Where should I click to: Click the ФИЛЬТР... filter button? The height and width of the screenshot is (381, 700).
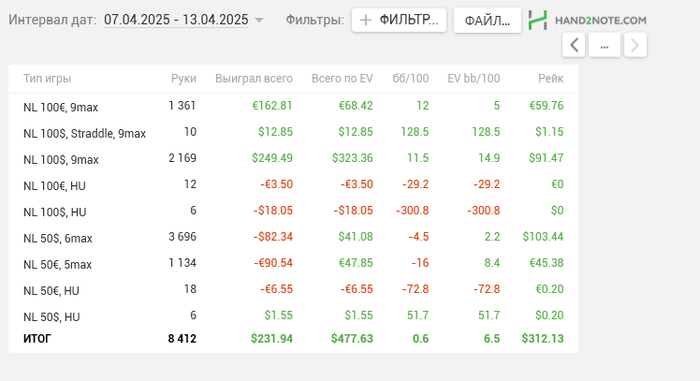tap(399, 20)
